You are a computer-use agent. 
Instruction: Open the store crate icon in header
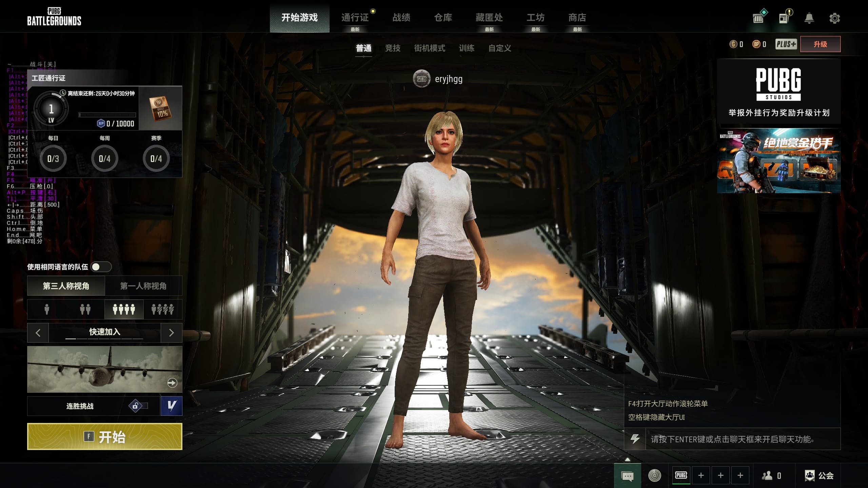coord(758,18)
